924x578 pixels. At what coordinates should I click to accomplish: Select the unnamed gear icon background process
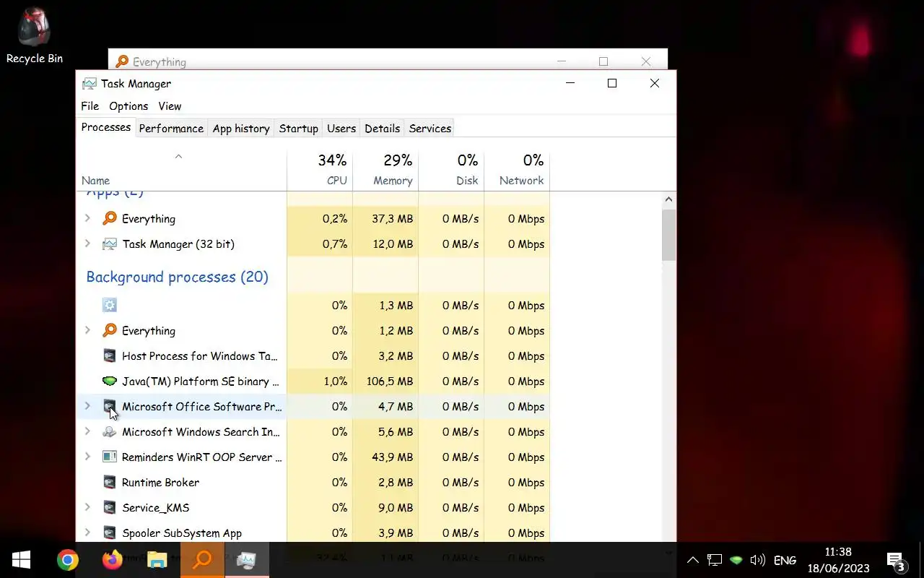point(110,305)
